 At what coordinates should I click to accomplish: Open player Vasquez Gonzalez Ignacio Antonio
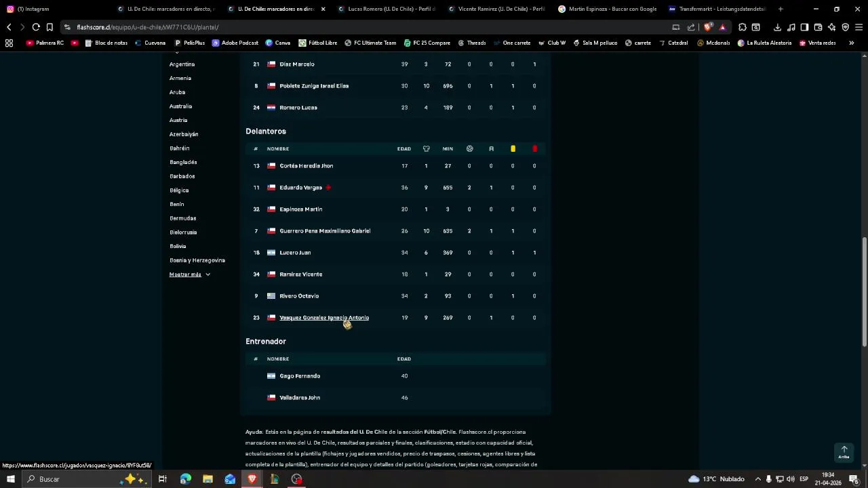click(x=324, y=318)
